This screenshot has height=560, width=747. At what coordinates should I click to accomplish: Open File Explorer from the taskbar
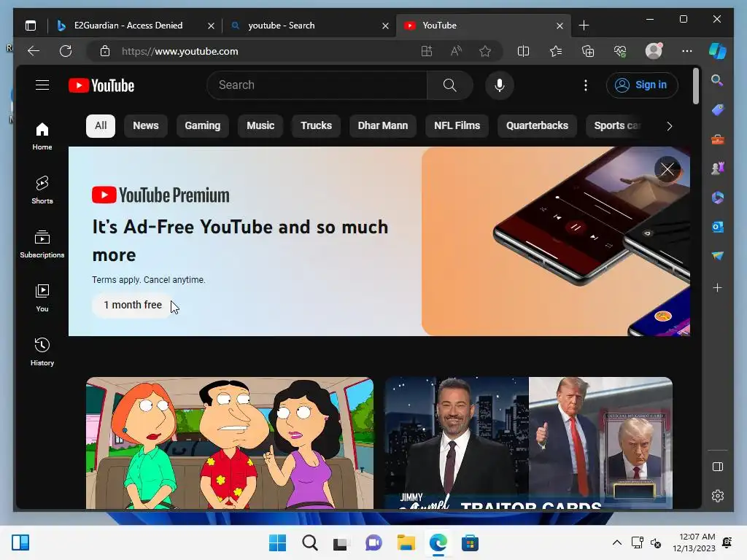tap(406, 542)
